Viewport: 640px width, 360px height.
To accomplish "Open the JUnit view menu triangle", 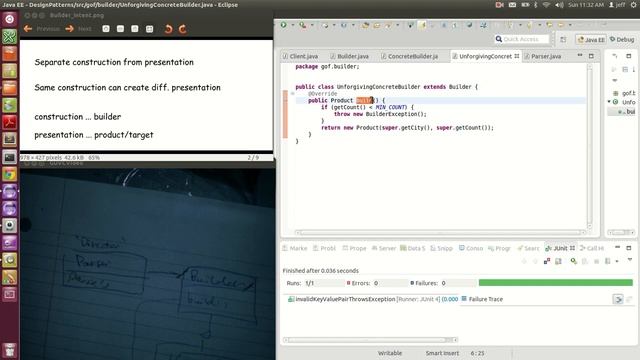I will 630,260.
